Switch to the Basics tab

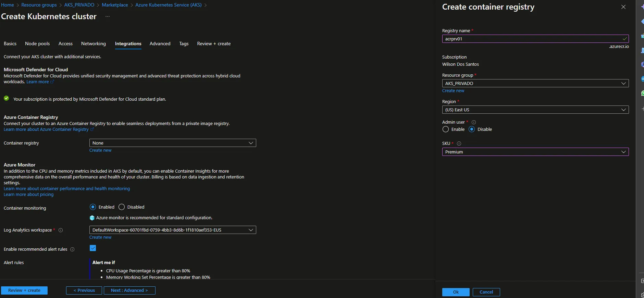pos(10,44)
